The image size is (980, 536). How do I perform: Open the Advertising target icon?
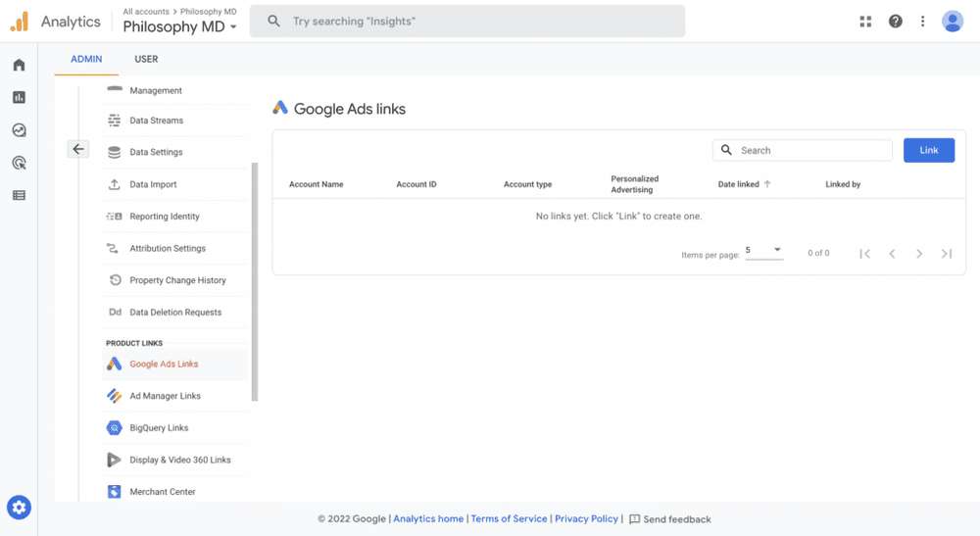tap(20, 163)
